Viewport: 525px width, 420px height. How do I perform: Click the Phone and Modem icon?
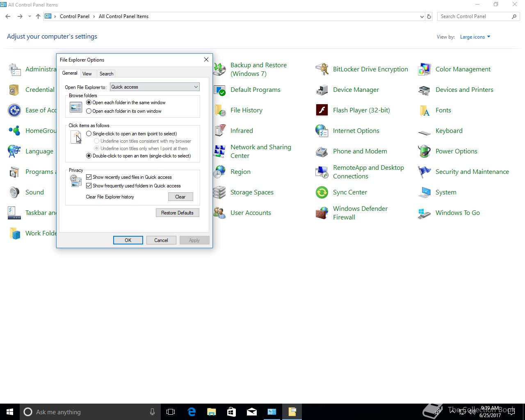(322, 151)
